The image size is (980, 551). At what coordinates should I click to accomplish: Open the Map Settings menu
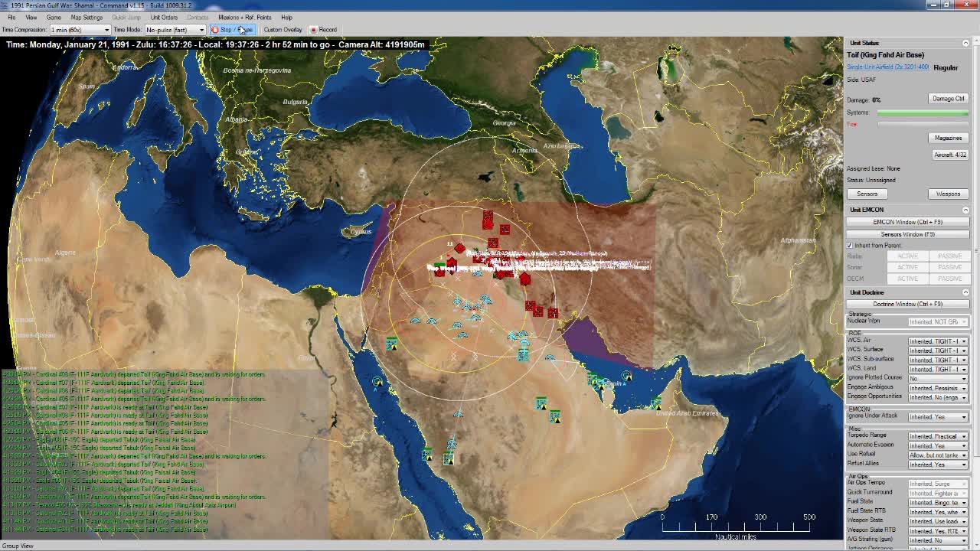[x=87, y=17]
